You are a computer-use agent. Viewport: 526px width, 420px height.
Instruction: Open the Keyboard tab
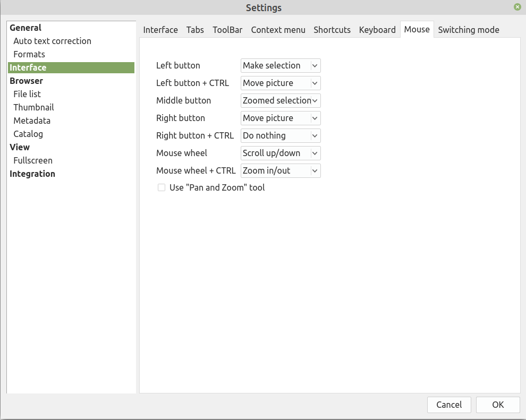coord(377,30)
